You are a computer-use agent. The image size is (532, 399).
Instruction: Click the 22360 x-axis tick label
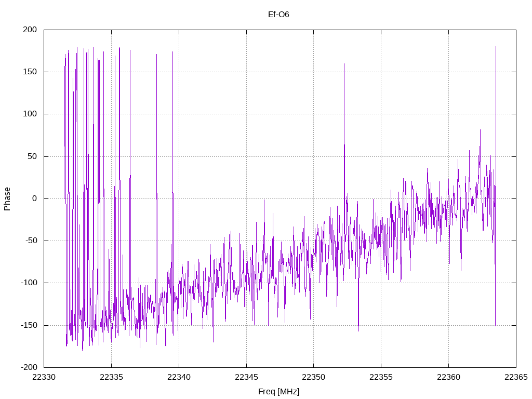[448, 377]
